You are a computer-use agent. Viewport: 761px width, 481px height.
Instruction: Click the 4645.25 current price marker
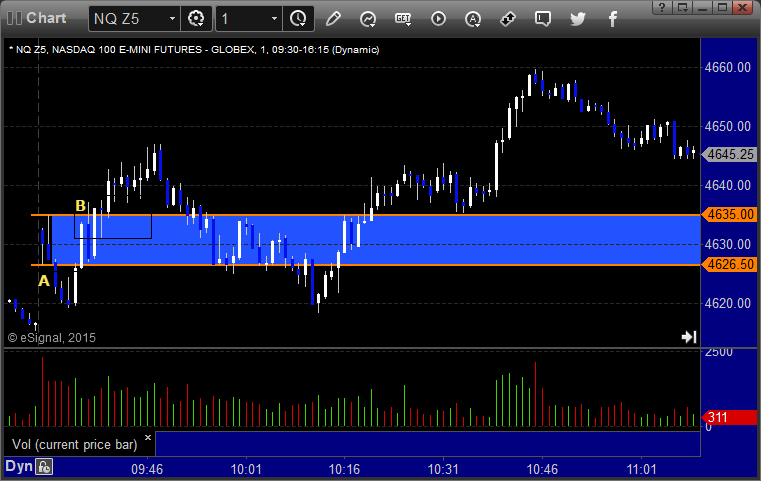click(729, 154)
